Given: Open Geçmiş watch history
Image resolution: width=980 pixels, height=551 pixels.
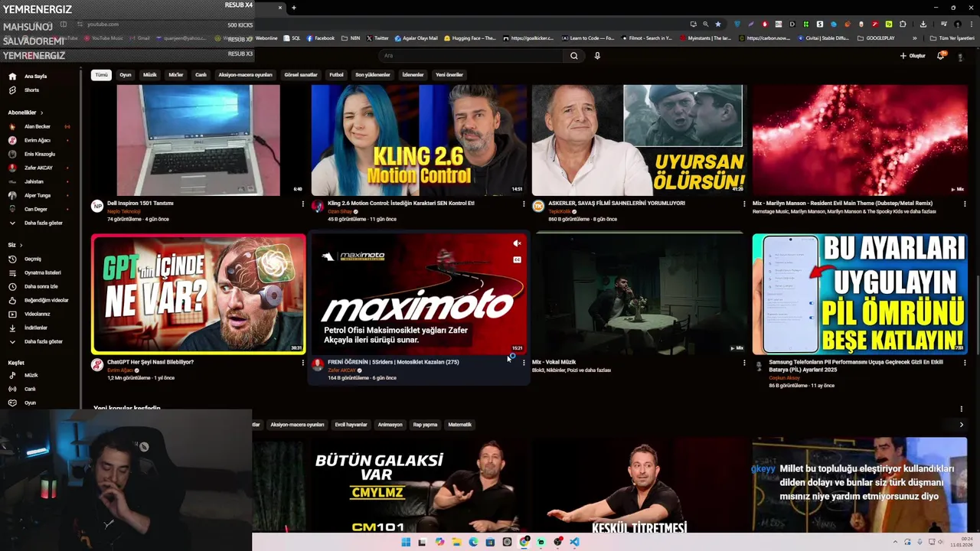Looking at the screenshot, I should pos(33,259).
